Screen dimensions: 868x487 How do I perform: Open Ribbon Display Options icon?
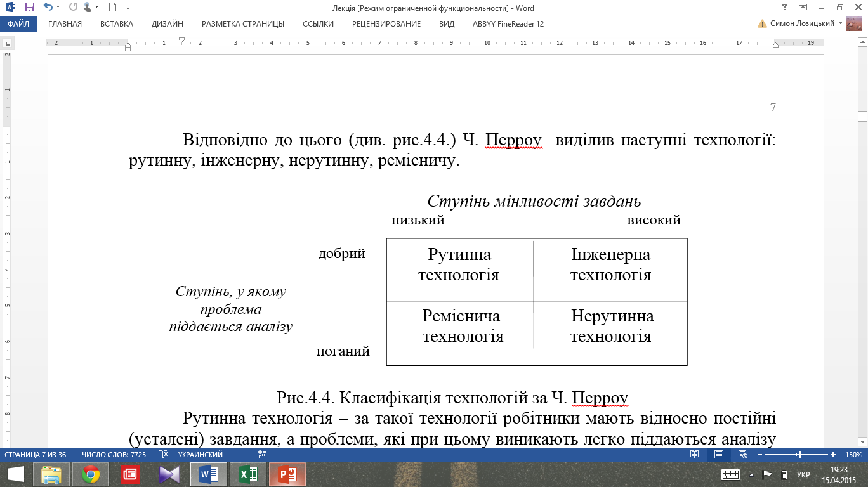pos(803,8)
